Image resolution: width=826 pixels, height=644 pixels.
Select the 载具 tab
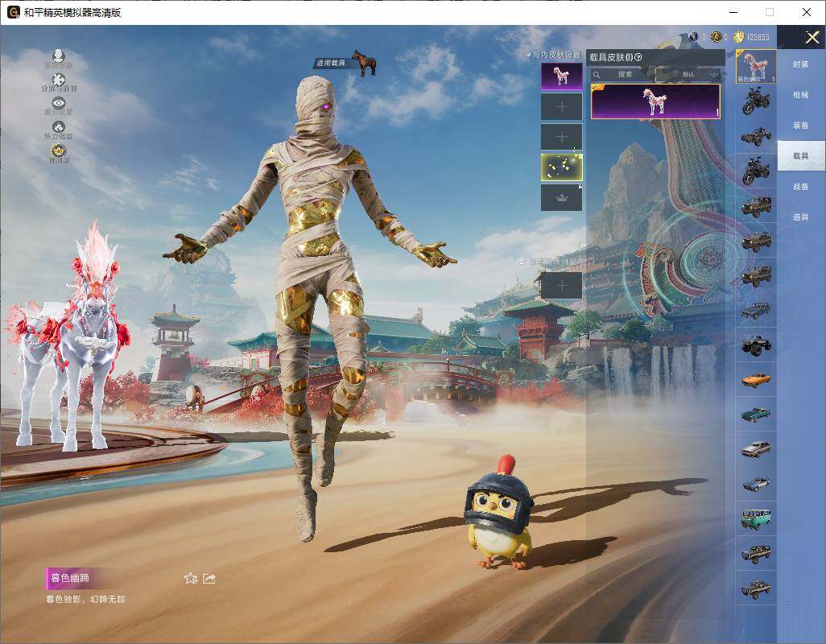(x=801, y=156)
